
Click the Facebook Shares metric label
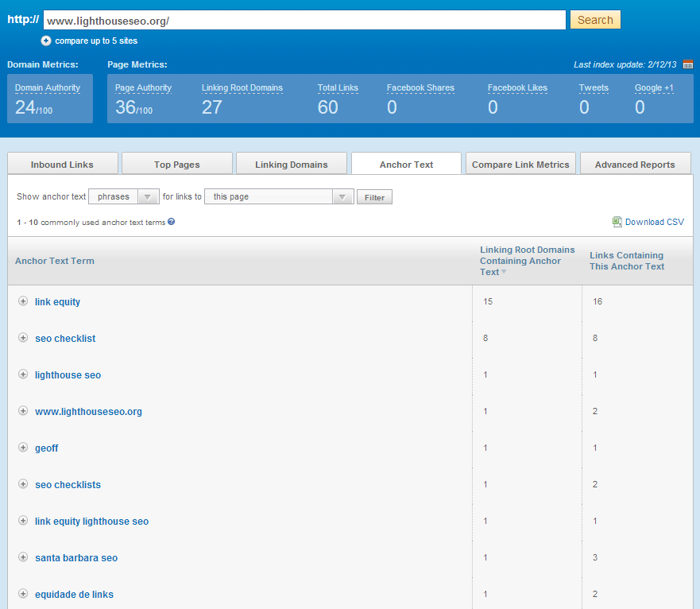(x=420, y=87)
